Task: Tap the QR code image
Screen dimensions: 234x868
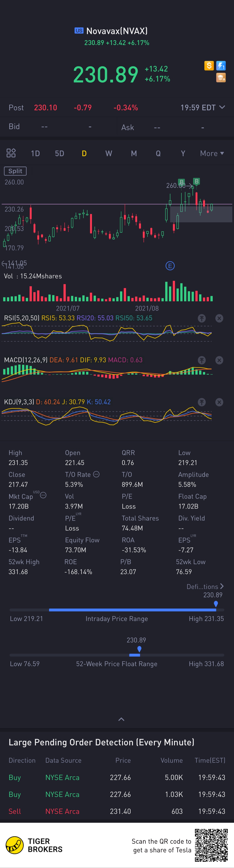Action: pyautogui.click(x=211, y=845)
